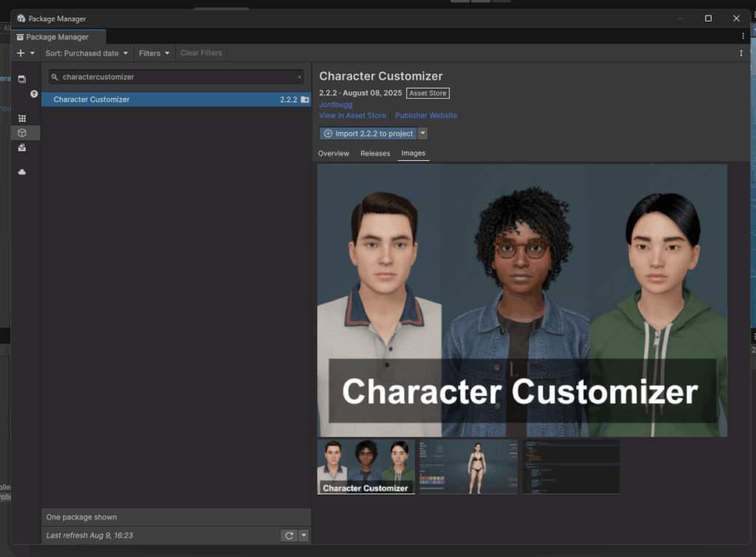The image size is (756, 557).
Task: Select the dark code screenshot thumbnail
Action: (x=571, y=466)
